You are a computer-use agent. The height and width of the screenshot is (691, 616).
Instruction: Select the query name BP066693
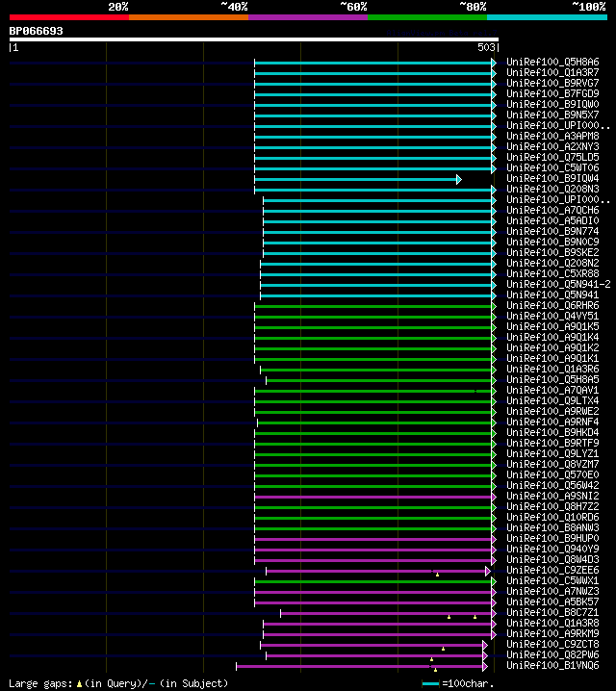tap(37, 31)
